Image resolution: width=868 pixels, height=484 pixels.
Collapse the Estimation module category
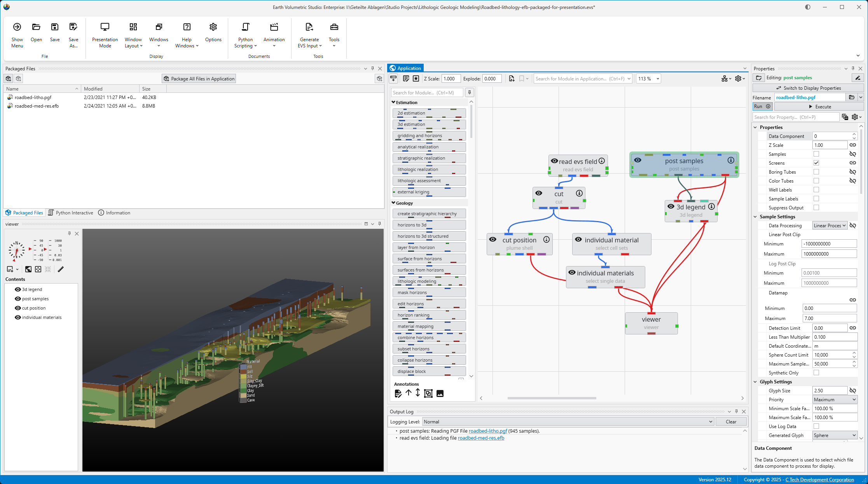(394, 103)
